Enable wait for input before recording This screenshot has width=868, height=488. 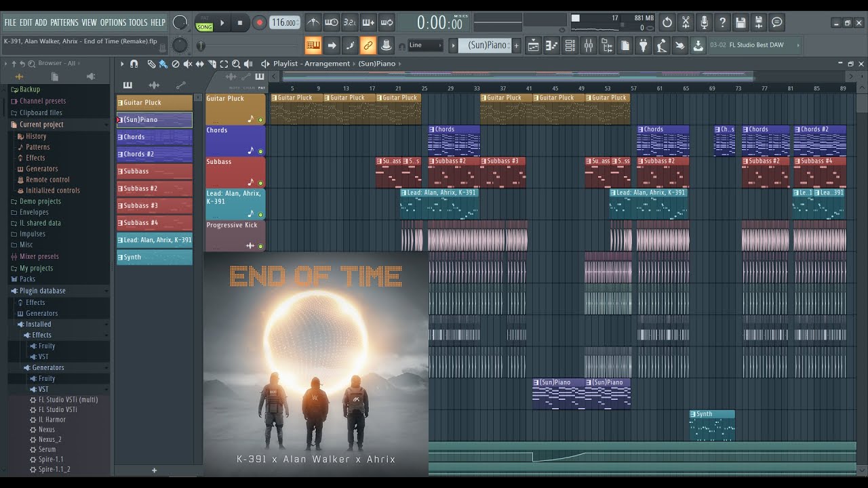point(331,22)
